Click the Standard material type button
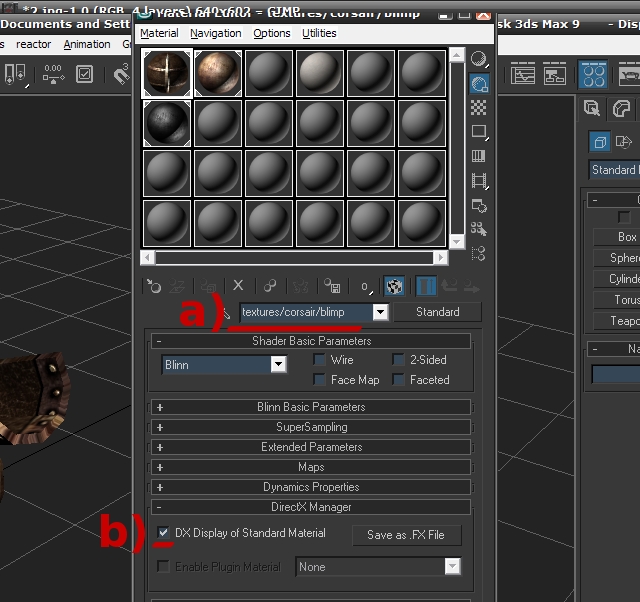 point(438,312)
